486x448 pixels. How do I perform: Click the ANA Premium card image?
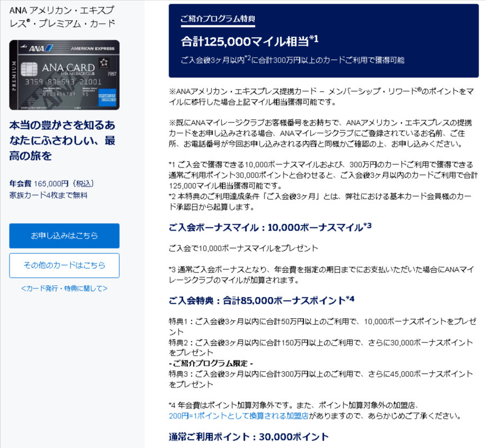click(x=64, y=75)
